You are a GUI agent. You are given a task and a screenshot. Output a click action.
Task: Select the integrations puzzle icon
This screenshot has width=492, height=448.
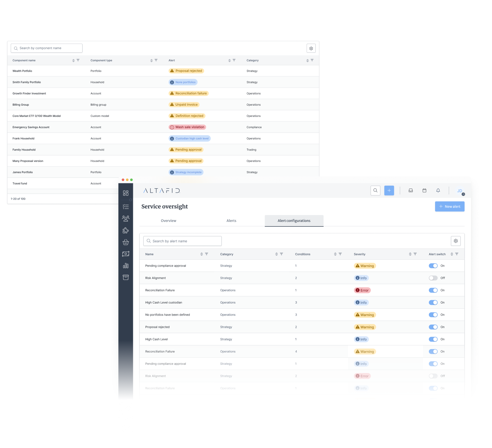126,230
